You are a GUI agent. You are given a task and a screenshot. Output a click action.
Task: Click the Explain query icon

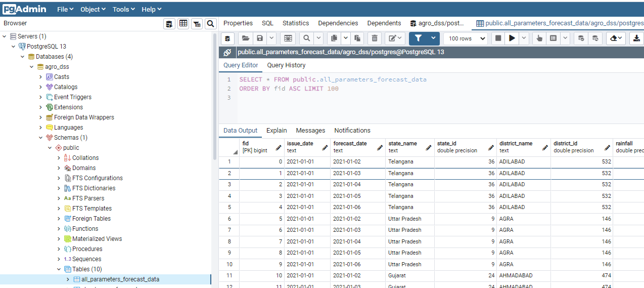point(539,38)
